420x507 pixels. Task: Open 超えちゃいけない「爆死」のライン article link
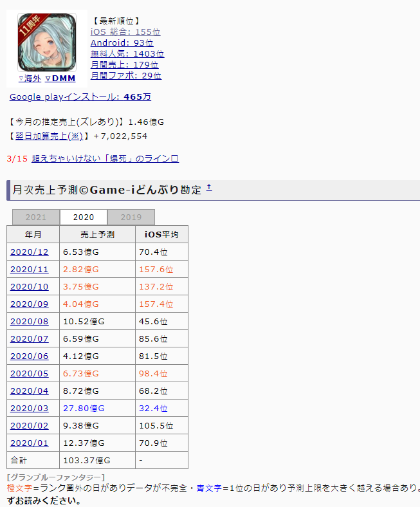click(105, 158)
